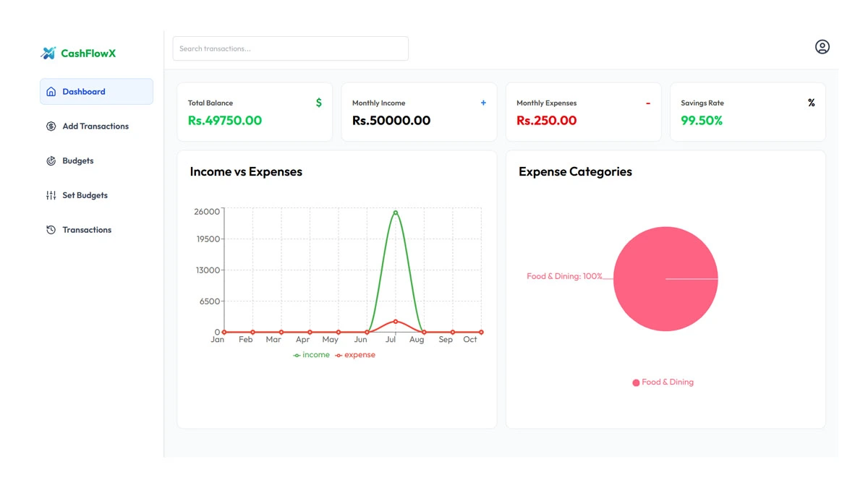Click the 99.50% savings rate value
Screen dimensions: 868x488
(x=702, y=121)
